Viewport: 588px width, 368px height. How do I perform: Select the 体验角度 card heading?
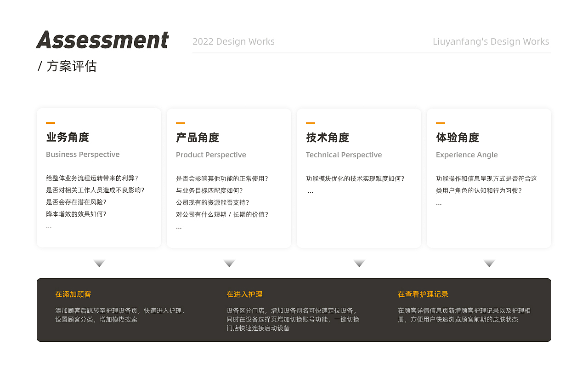458,138
